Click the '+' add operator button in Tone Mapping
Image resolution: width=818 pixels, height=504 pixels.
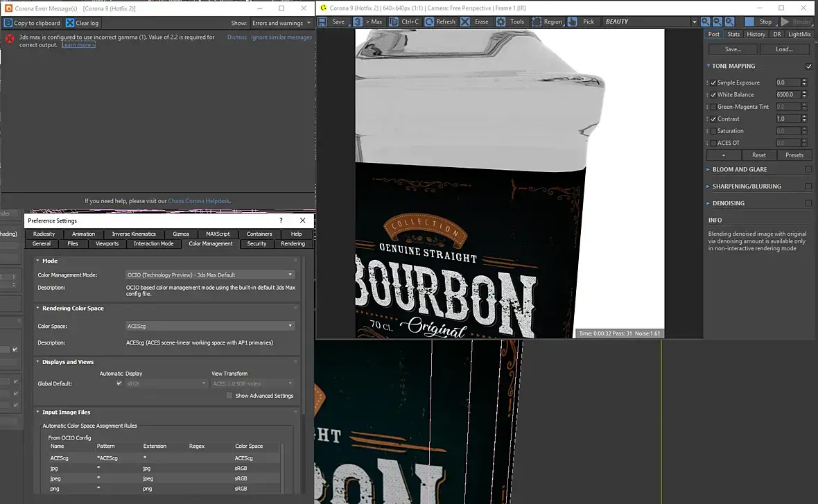724,155
